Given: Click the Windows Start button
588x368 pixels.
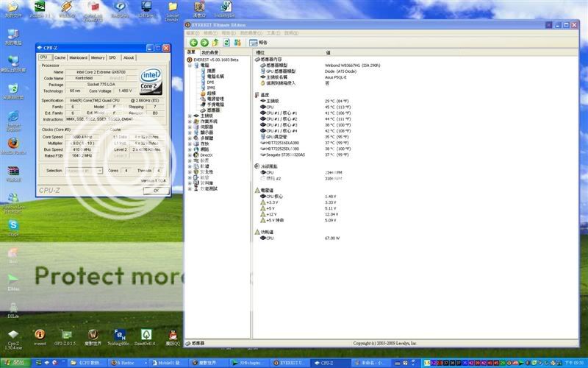Looking at the screenshot, I should (x=15, y=362).
